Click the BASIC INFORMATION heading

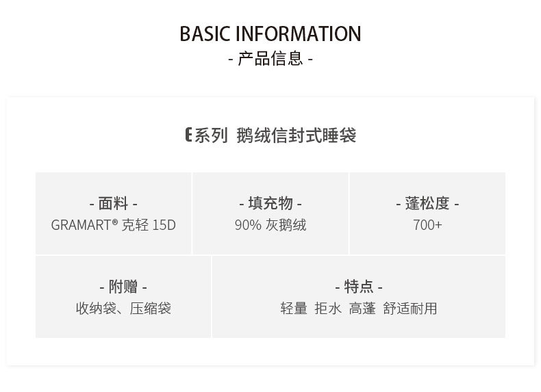tap(270, 34)
